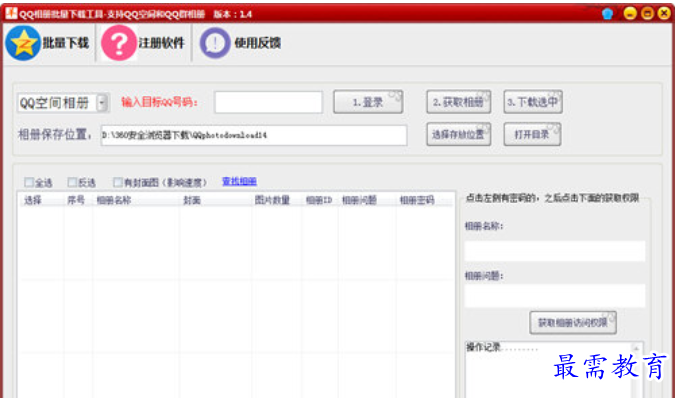Open the 批量下载 star icon
This screenshot has width=675, height=398.
(x=23, y=43)
